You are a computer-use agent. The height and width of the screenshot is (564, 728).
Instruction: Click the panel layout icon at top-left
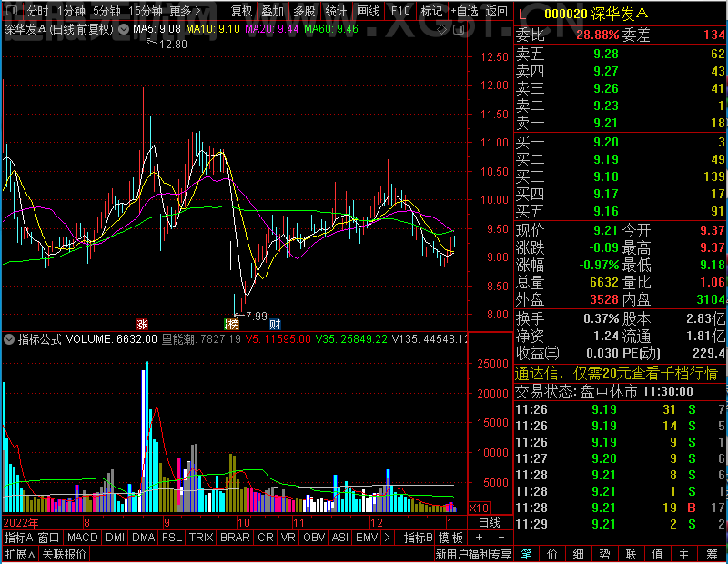12,10
